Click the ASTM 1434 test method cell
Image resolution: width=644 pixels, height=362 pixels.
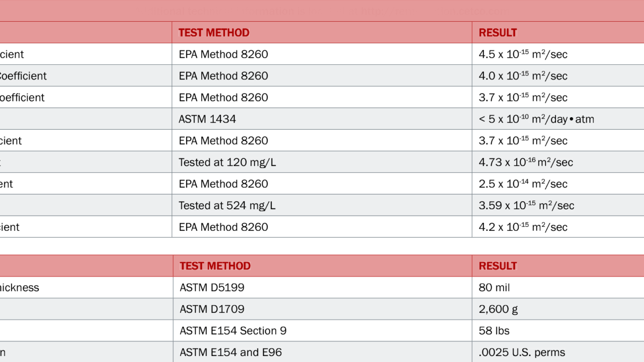click(x=207, y=119)
